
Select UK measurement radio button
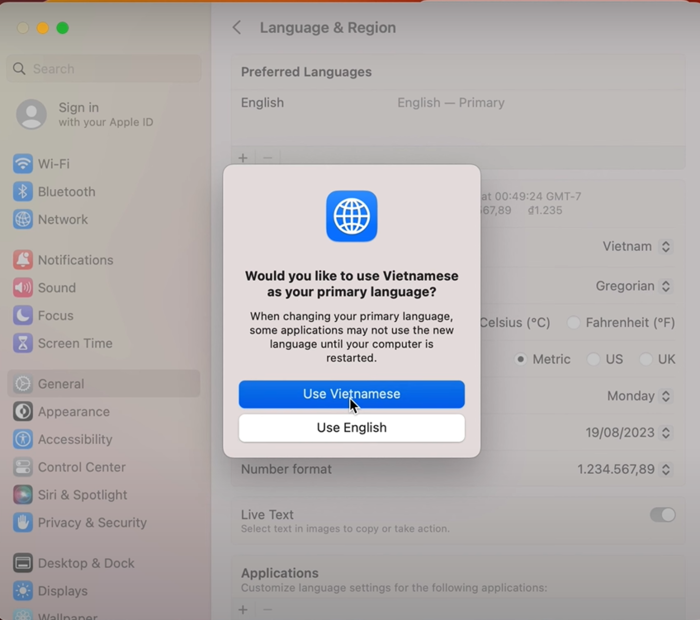(646, 359)
